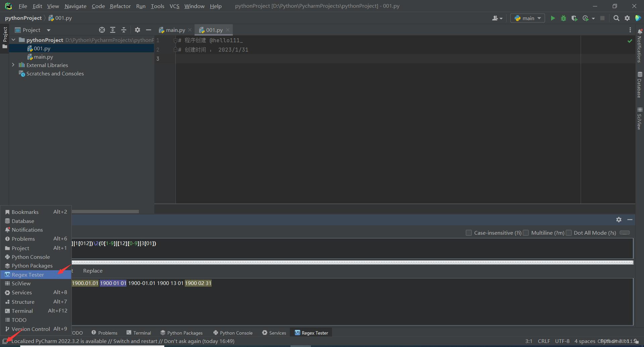The image size is (644, 347).
Task: Choose Terminal from popup list
Action: pos(36,311)
